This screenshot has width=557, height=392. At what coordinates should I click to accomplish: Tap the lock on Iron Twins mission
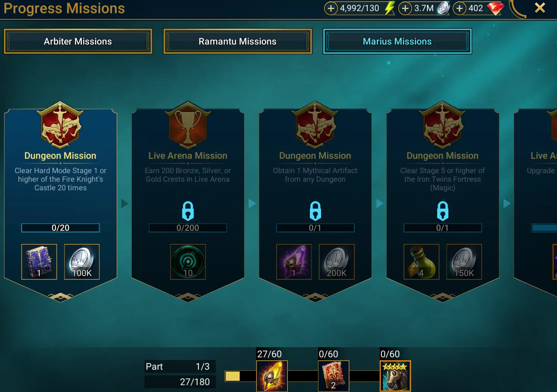click(443, 211)
